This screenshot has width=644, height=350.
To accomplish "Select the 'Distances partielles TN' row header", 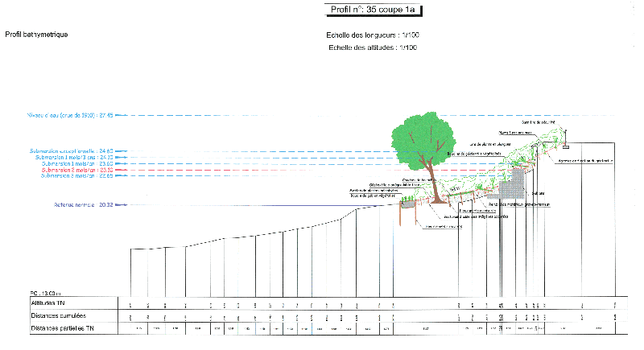I will pyautogui.click(x=63, y=328).
